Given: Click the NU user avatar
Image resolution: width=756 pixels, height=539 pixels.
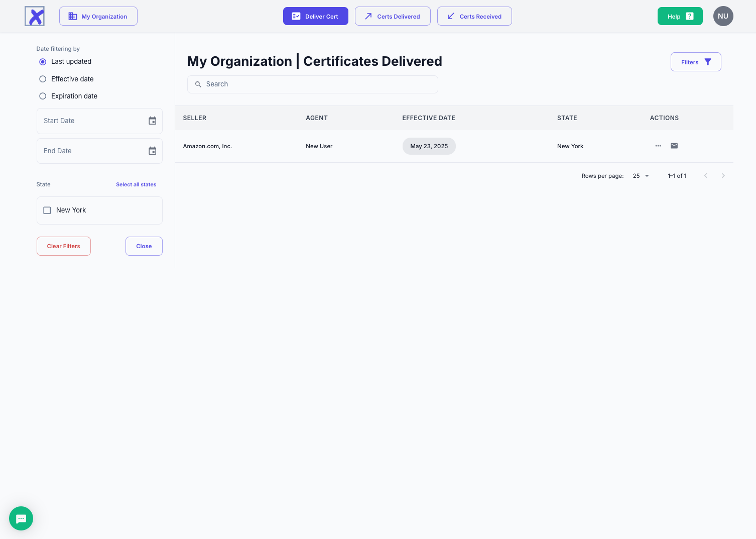Looking at the screenshot, I should [723, 16].
